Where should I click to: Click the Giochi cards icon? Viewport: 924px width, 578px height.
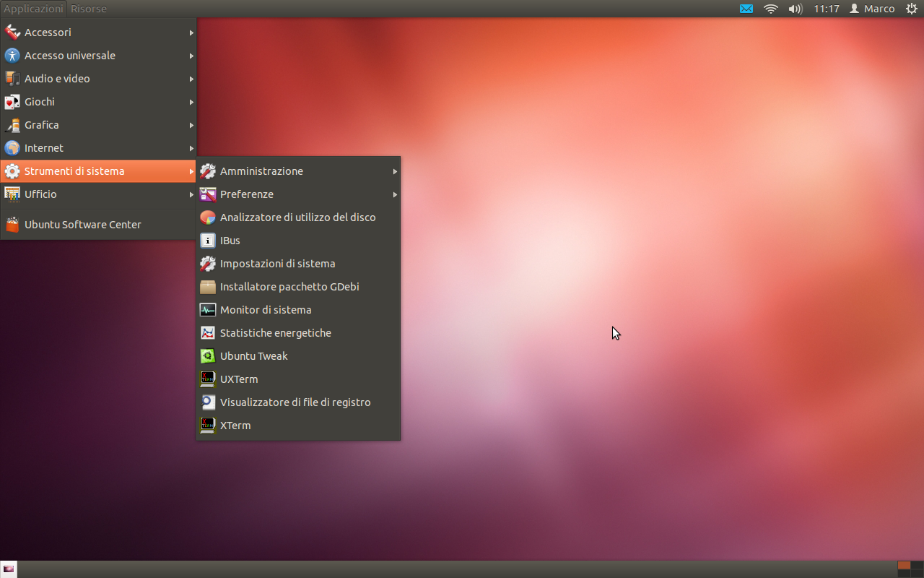[x=12, y=102]
